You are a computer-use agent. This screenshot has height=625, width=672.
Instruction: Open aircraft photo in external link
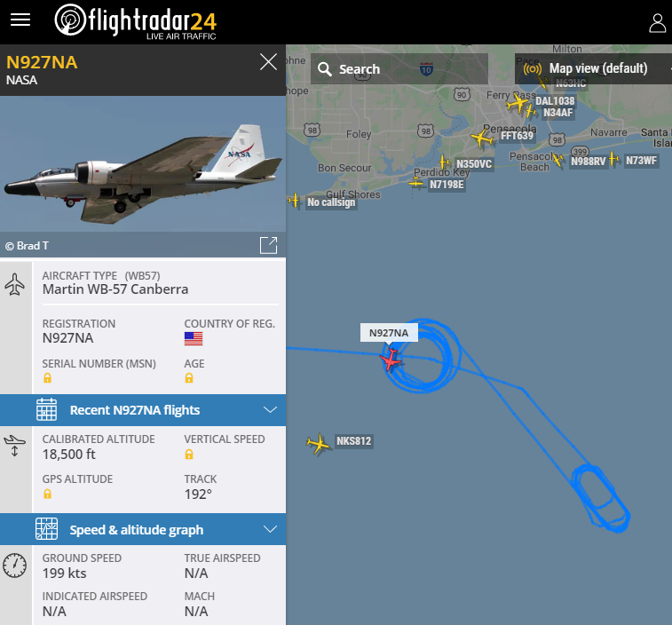[x=269, y=245]
